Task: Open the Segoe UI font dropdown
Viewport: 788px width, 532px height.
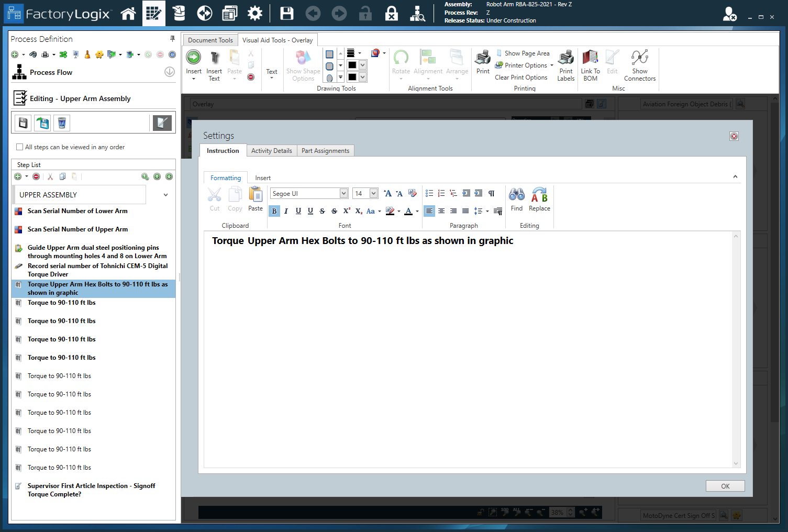Action: (x=343, y=194)
